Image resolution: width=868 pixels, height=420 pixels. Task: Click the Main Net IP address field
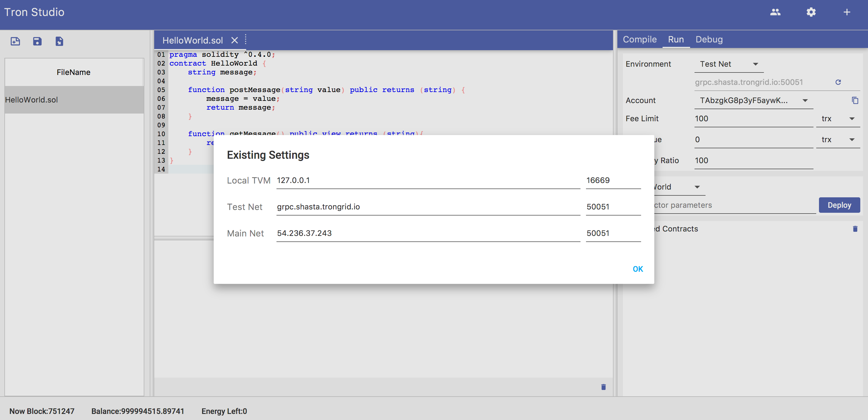pyautogui.click(x=428, y=233)
